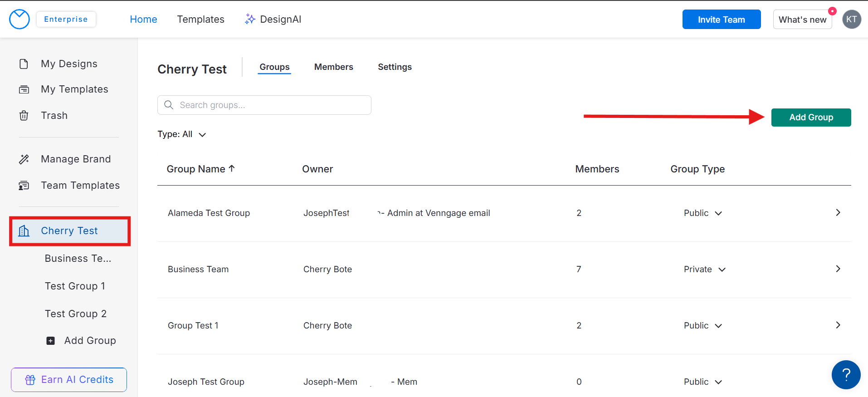Open the DesignAI menu item
868x397 pixels.
273,19
